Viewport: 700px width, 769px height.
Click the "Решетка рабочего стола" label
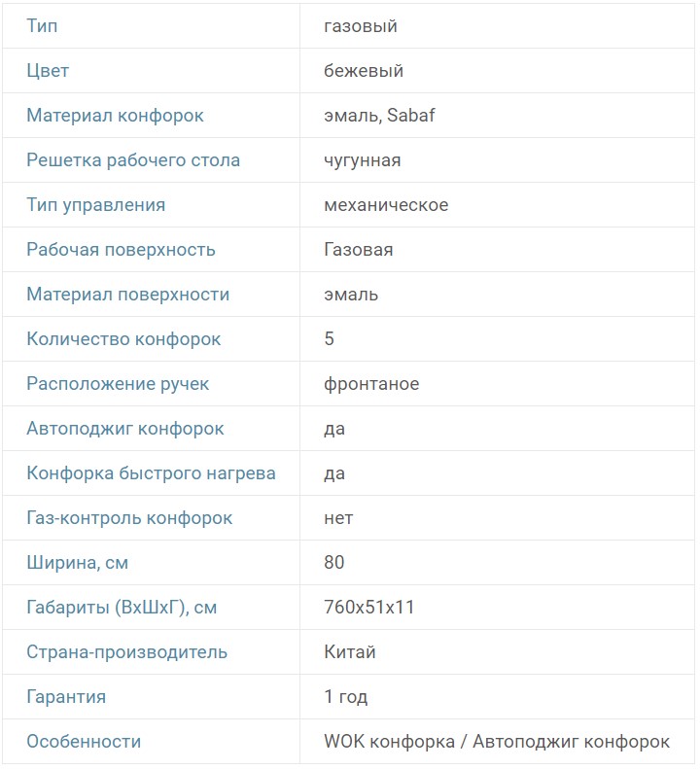[133, 160]
